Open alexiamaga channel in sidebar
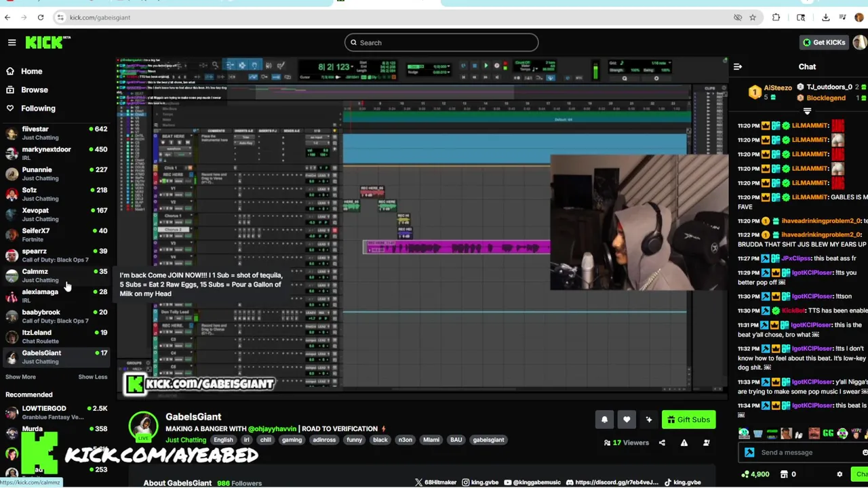 tap(56, 296)
